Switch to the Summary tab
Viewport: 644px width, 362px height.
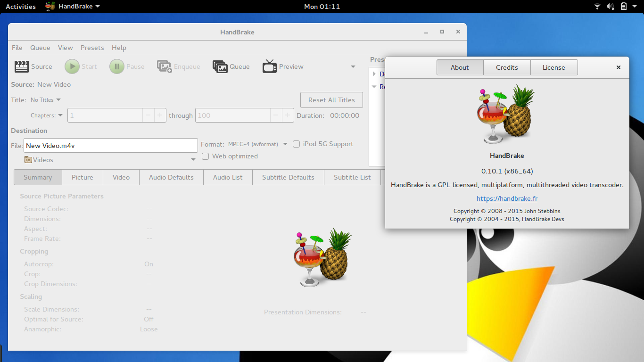coord(38,177)
